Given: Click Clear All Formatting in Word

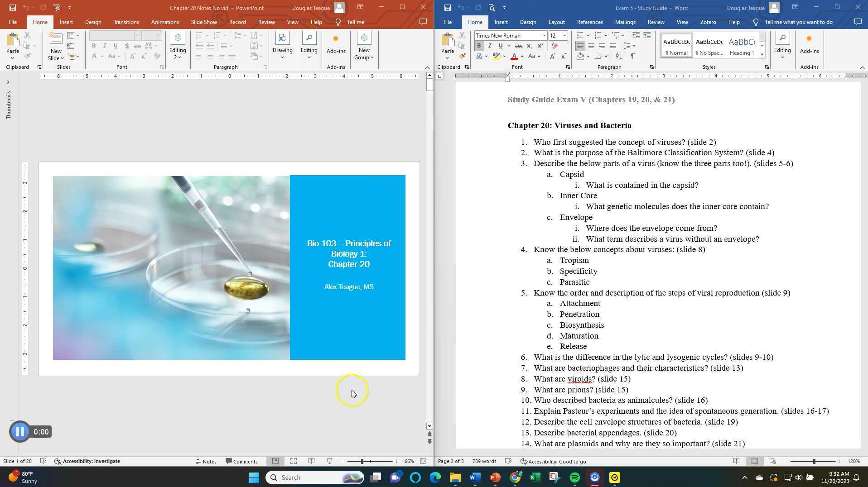Looking at the screenshot, I should 555,46.
